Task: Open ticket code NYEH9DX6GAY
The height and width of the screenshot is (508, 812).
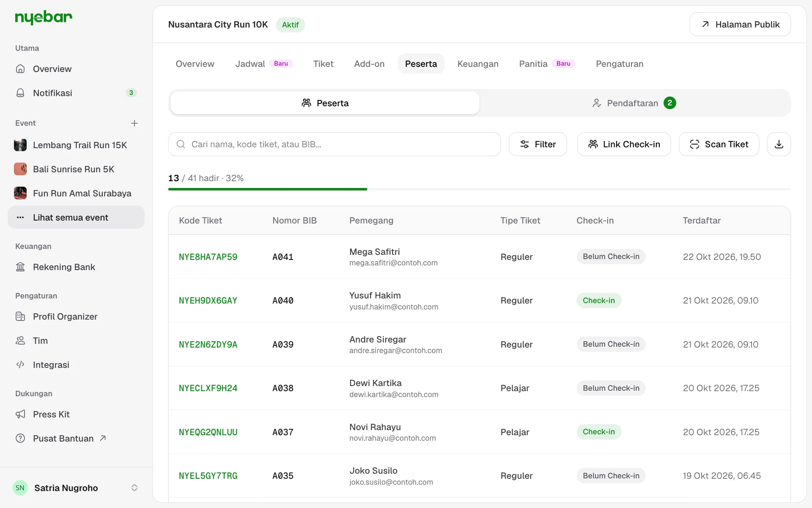Action: tap(208, 301)
